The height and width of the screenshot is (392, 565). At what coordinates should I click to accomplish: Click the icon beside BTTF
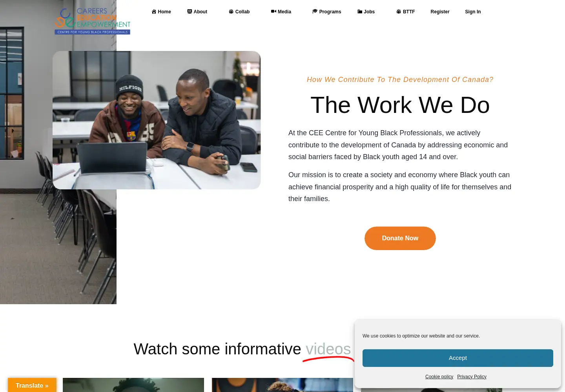click(399, 12)
